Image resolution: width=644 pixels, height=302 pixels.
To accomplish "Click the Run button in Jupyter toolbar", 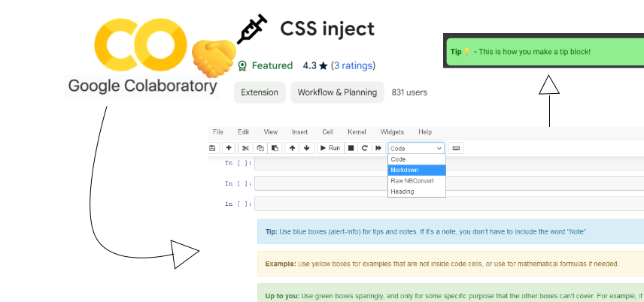I will [x=330, y=148].
